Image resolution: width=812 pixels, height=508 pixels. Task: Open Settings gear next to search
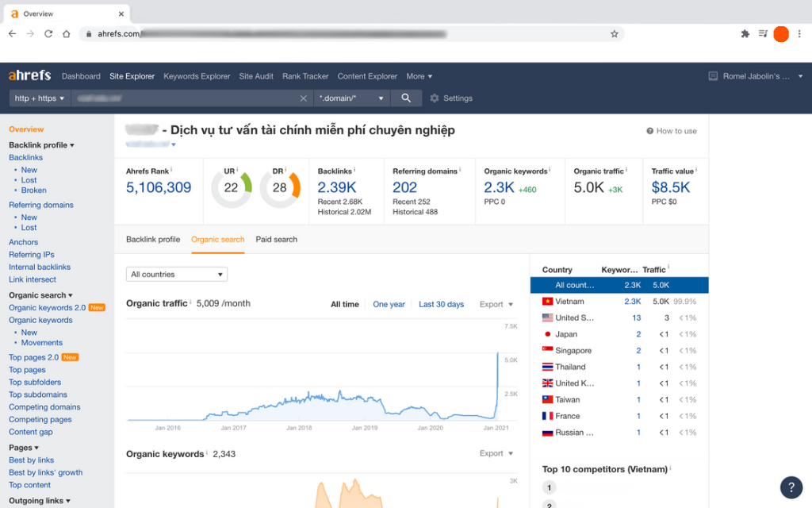click(451, 98)
